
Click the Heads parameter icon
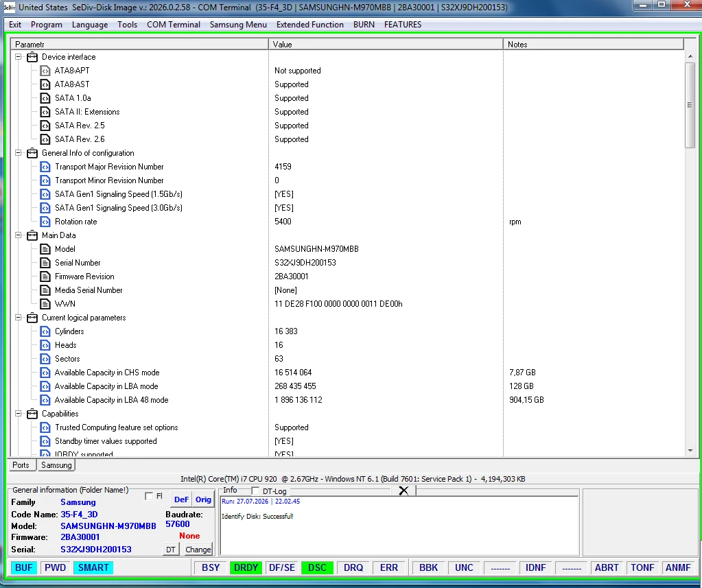[x=45, y=345]
